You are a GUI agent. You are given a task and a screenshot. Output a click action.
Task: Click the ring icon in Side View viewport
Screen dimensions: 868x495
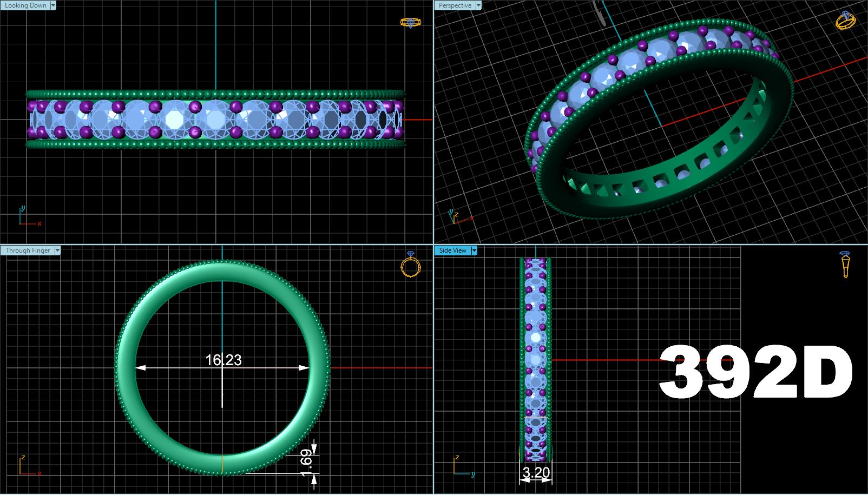[845, 264]
